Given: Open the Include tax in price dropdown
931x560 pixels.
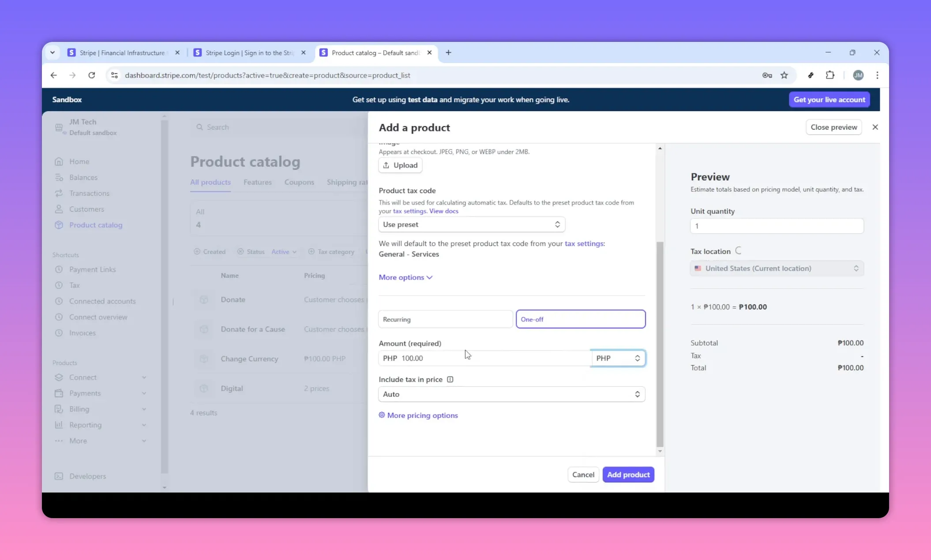Looking at the screenshot, I should click(x=511, y=394).
